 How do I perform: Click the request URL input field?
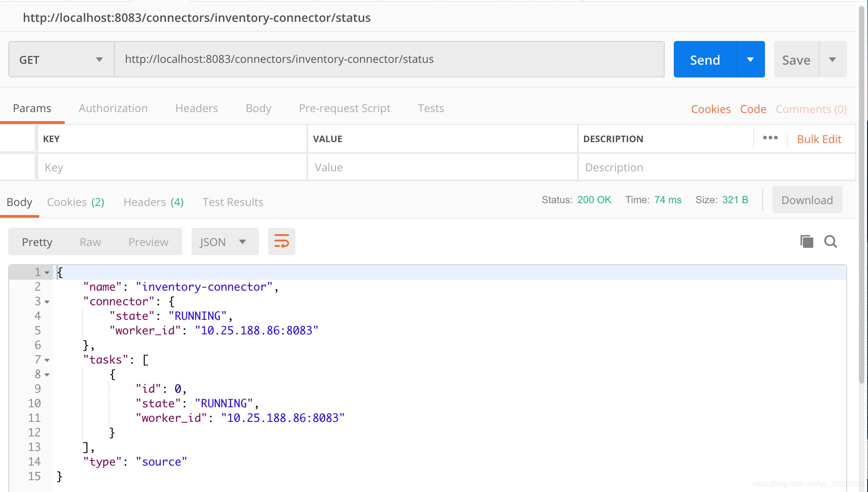coord(389,59)
